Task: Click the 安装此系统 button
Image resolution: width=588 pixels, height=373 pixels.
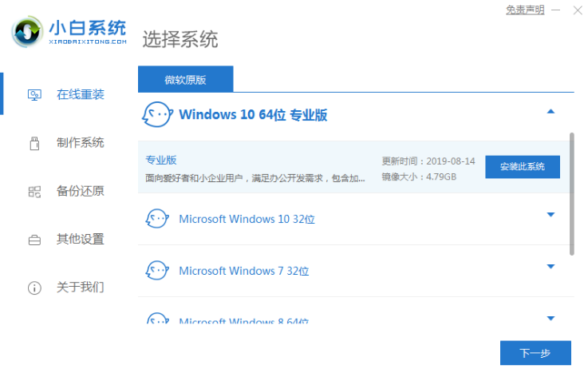Action: [x=522, y=167]
